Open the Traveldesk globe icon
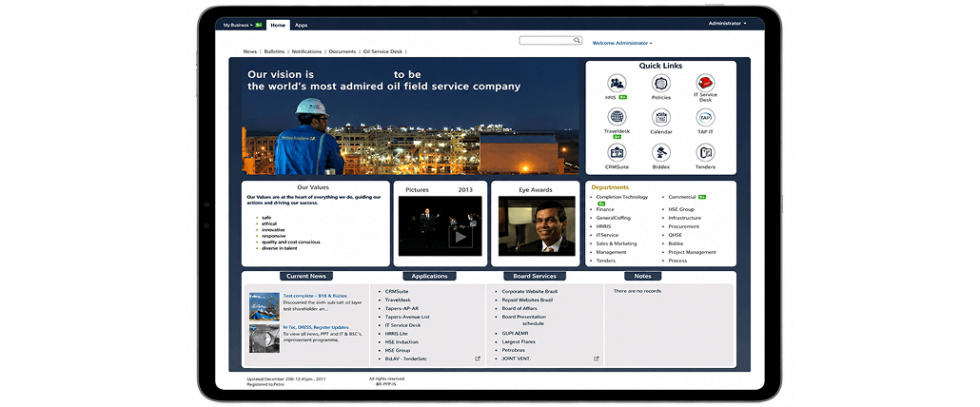This screenshot has width=980, height=407. pyautogui.click(x=617, y=117)
